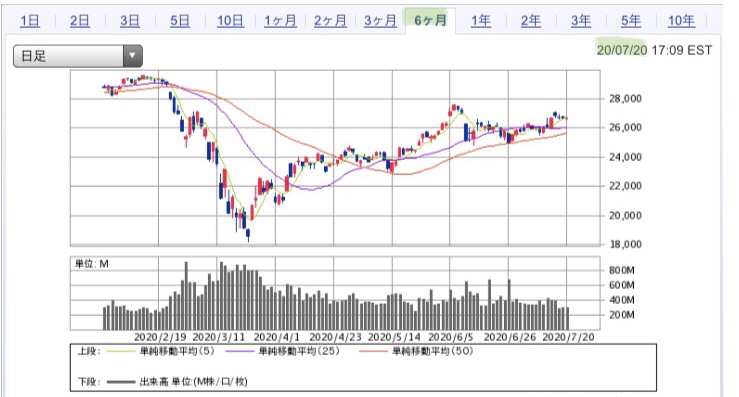Switch chart to 2年 range
The height and width of the screenshot is (397, 739).
click(531, 21)
